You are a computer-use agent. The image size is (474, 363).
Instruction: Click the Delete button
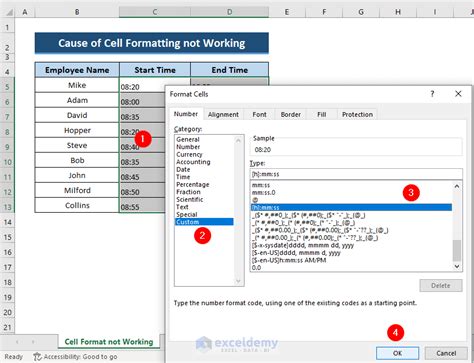click(x=441, y=286)
